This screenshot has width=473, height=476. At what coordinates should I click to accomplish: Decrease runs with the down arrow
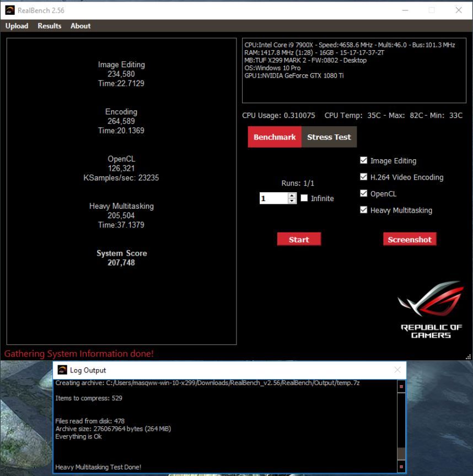(x=292, y=201)
